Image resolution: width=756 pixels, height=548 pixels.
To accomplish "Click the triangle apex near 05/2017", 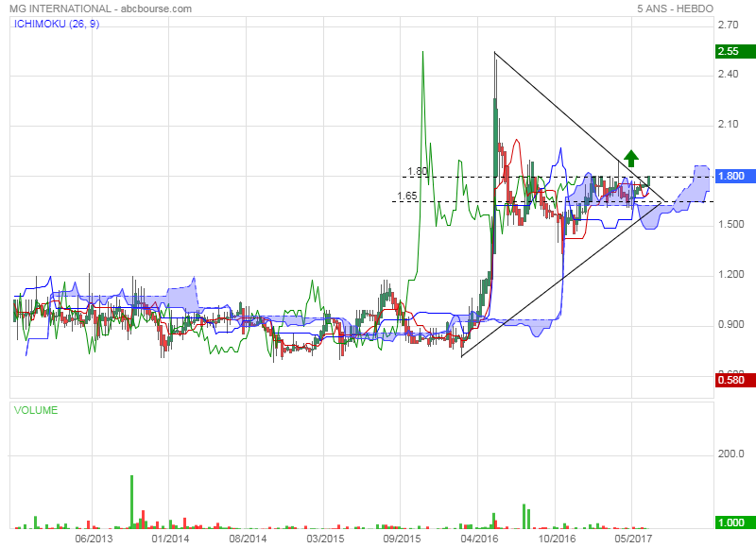I will [x=664, y=201].
